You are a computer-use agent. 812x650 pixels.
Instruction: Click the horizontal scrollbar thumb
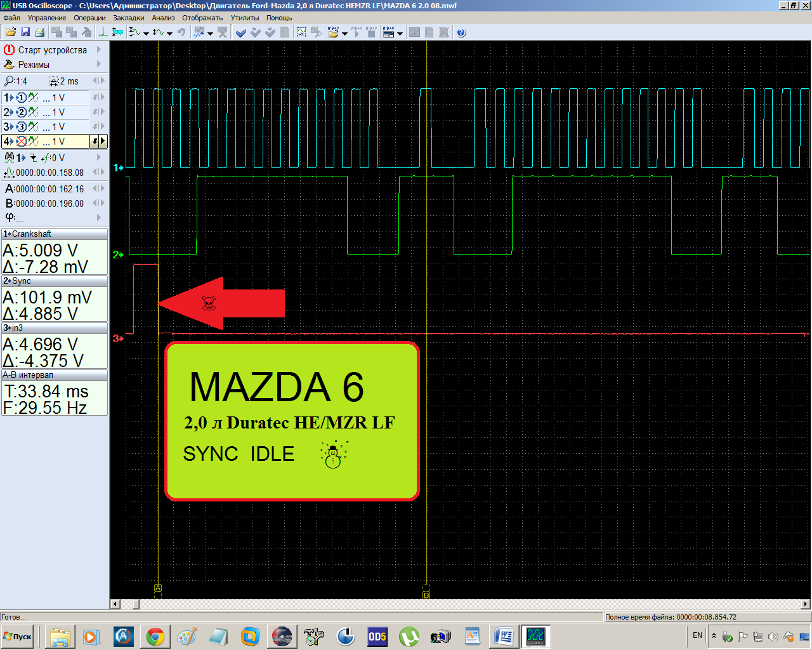[x=136, y=604]
